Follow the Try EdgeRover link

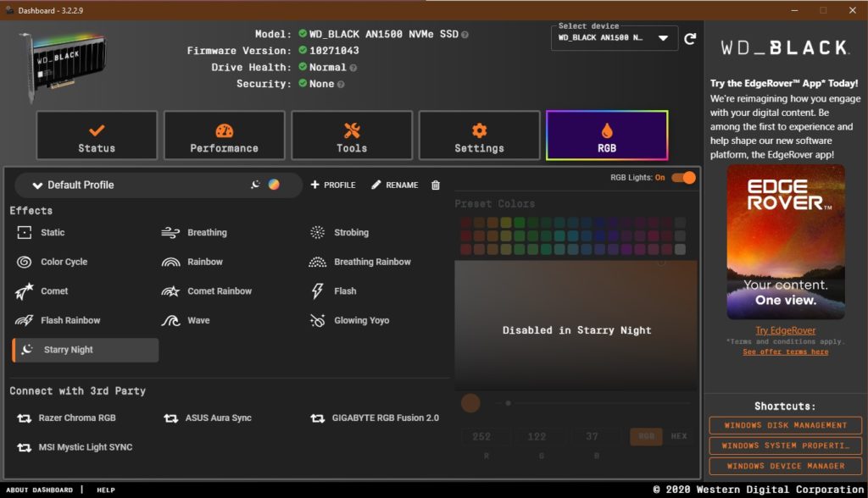[786, 330]
